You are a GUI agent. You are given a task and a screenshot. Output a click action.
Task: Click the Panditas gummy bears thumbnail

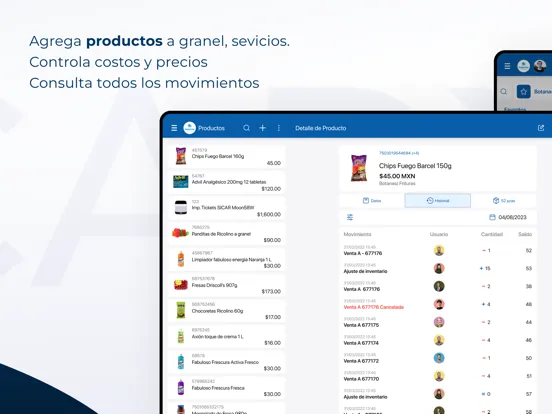click(x=180, y=233)
